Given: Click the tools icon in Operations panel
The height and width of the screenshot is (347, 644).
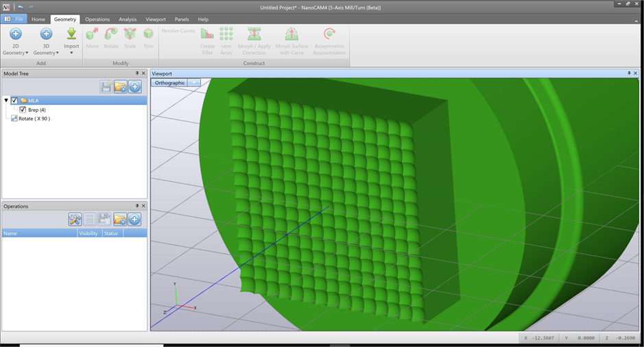Looking at the screenshot, I should [75, 219].
